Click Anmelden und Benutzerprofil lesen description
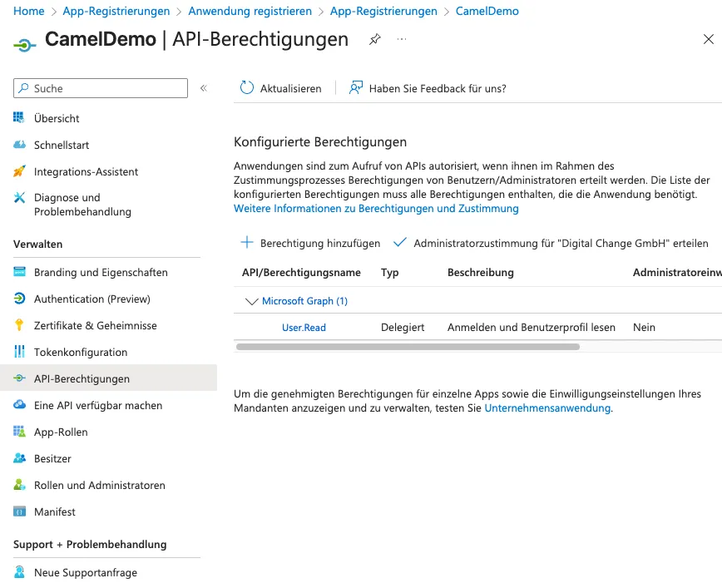 [x=532, y=328]
